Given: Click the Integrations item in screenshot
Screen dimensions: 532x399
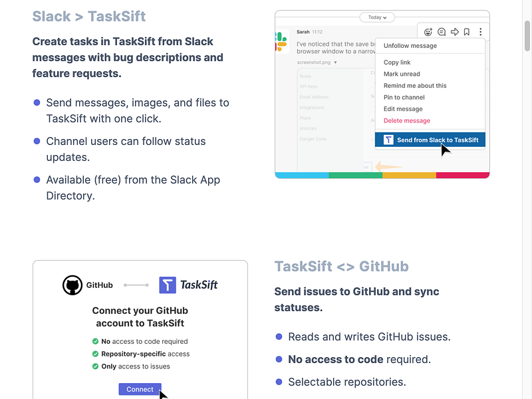Looking at the screenshot, I should pos(312,108).
